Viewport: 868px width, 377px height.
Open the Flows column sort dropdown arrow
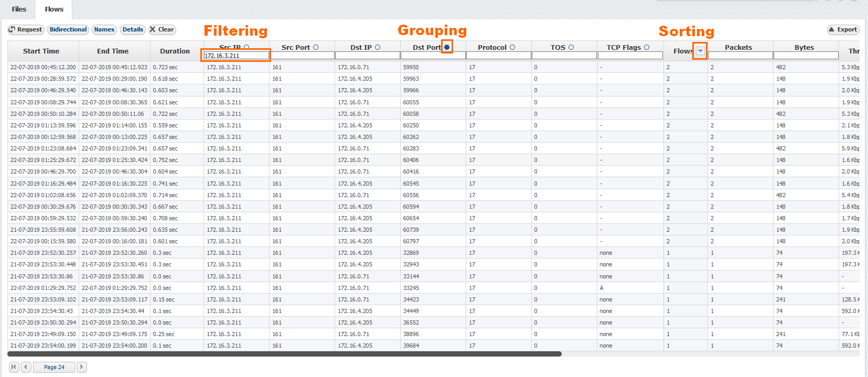click(700, 51)
